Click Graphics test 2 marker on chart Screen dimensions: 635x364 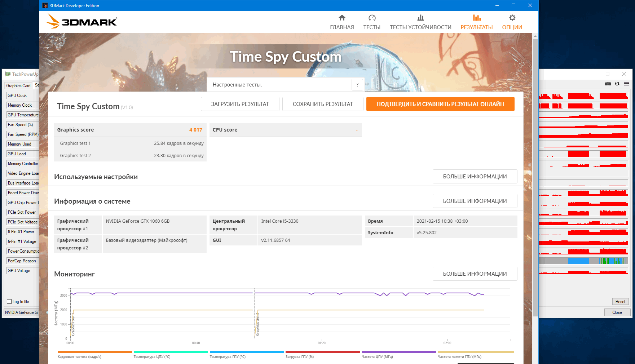click(x=257, y=324)
